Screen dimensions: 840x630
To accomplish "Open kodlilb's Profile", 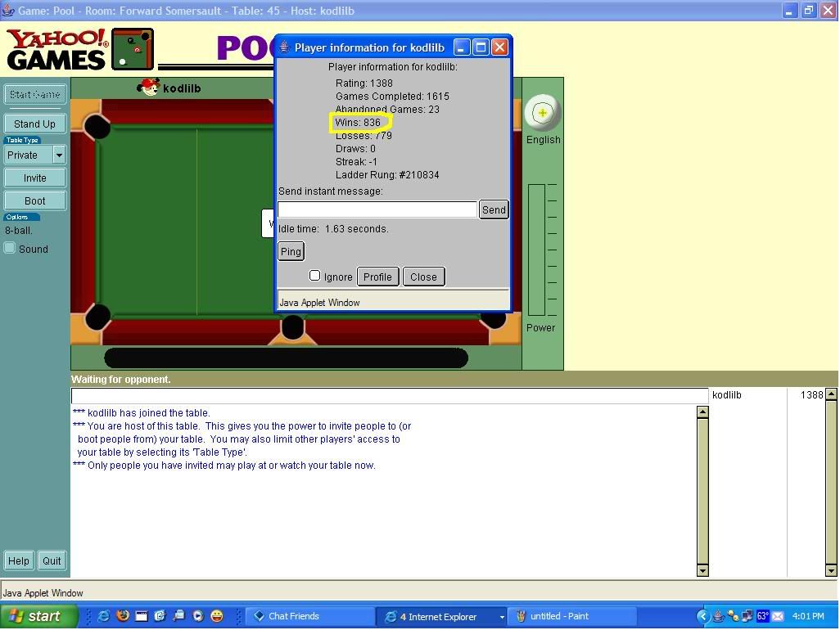I will pos(377,277).
